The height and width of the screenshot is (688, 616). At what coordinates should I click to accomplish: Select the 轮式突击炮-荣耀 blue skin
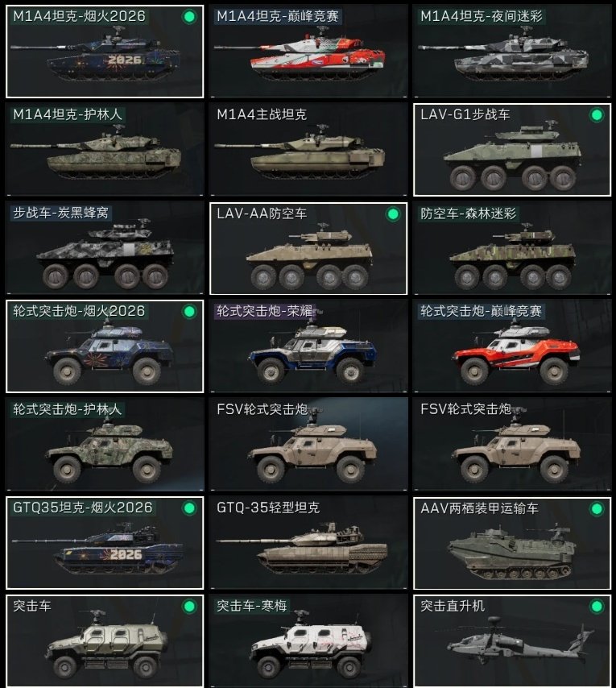tap(308, 346)
